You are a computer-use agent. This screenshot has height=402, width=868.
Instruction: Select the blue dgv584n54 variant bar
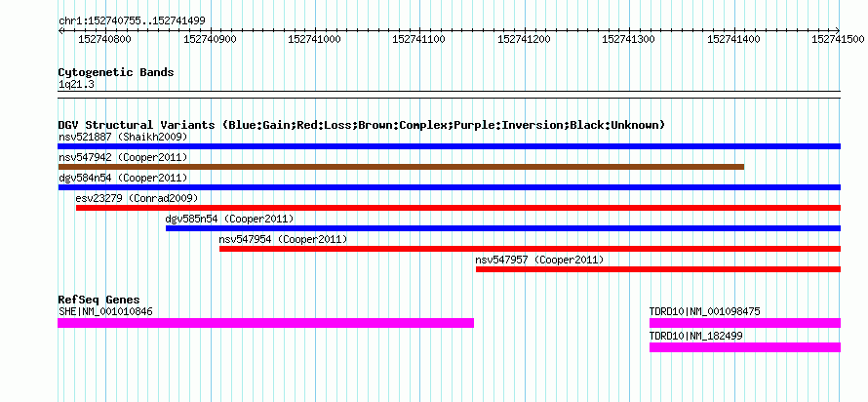point(449,187)
